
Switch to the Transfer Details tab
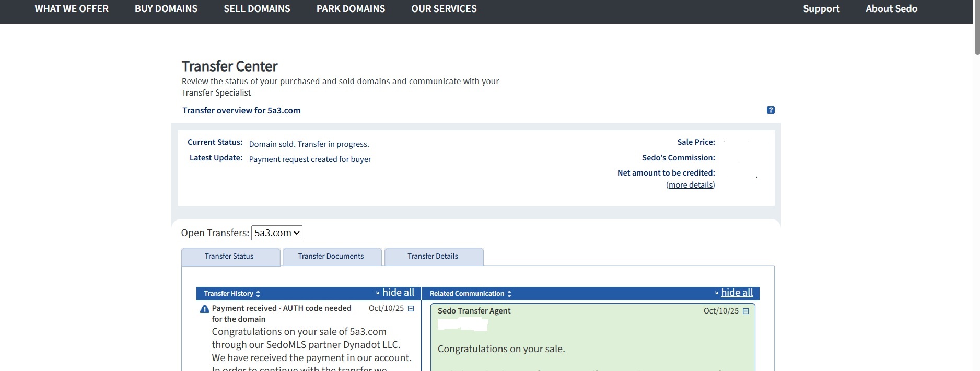tap(433, 257)
